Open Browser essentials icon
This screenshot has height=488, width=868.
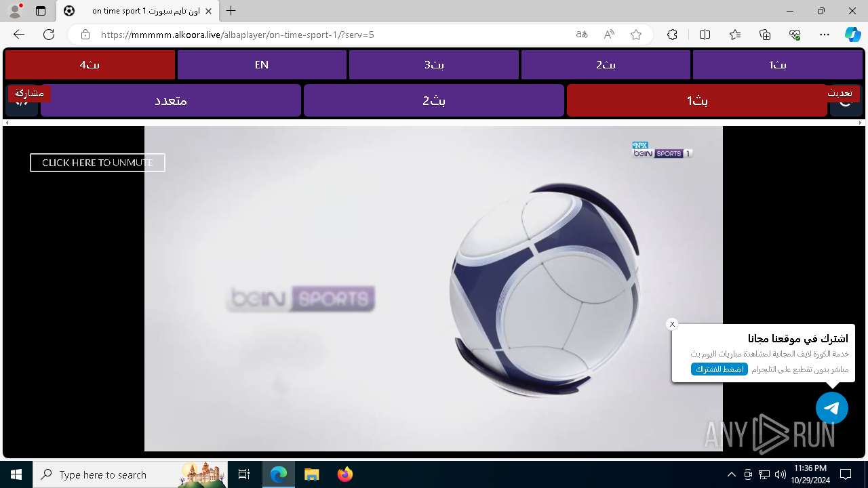(795, 35)
